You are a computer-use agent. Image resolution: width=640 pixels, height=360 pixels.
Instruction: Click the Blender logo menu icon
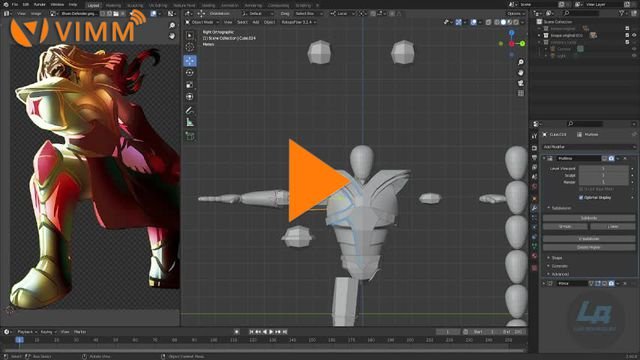[5, 4]
